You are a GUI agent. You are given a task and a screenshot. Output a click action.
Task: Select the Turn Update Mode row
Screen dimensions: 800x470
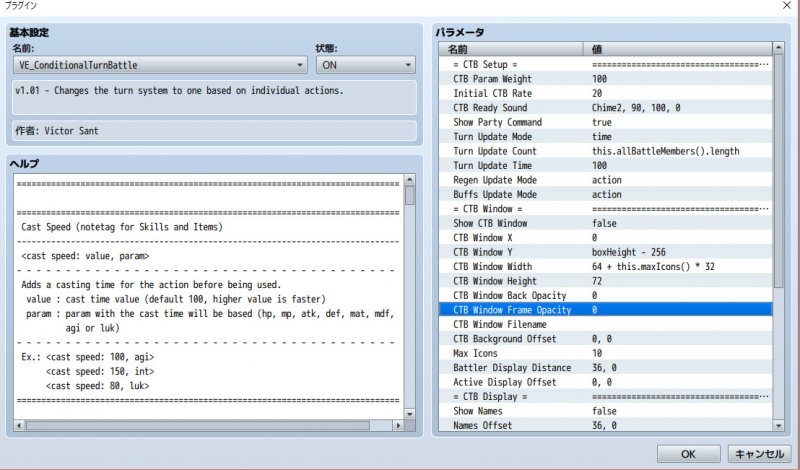606,137
